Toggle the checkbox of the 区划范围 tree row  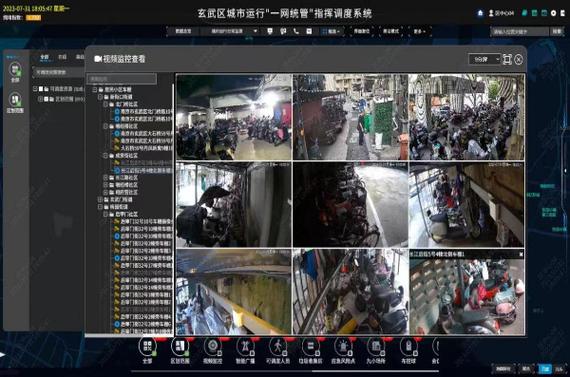pos(46,99)
